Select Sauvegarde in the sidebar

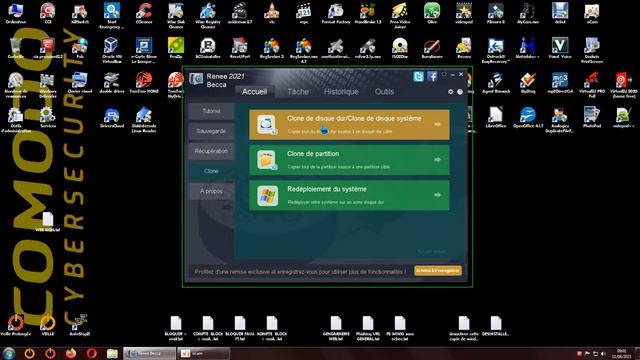coord(211,131)
